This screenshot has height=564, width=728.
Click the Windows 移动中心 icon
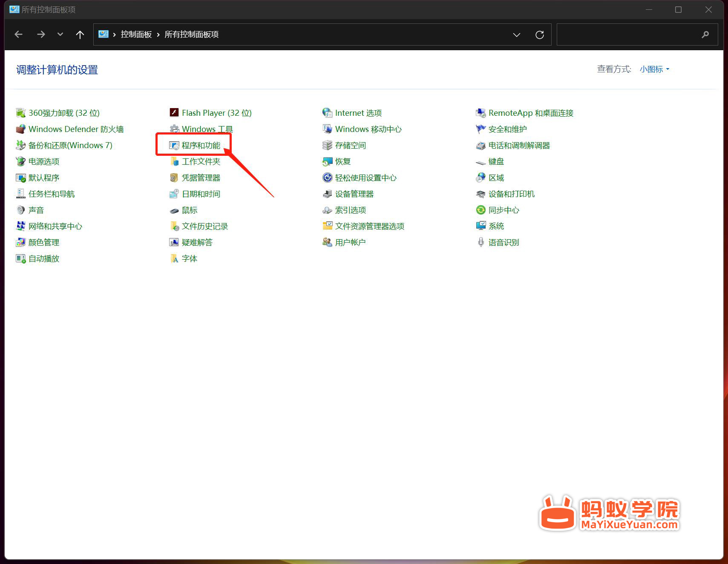327,129
